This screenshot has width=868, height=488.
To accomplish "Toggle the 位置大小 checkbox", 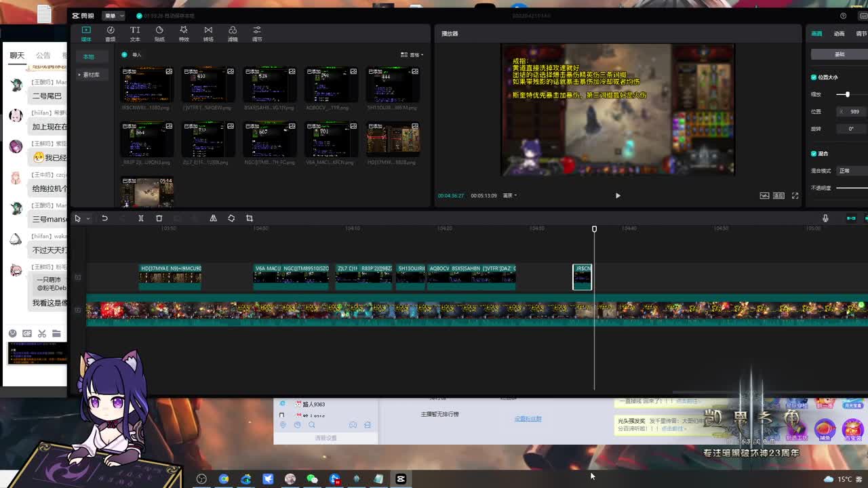I will tap(814, 77).
